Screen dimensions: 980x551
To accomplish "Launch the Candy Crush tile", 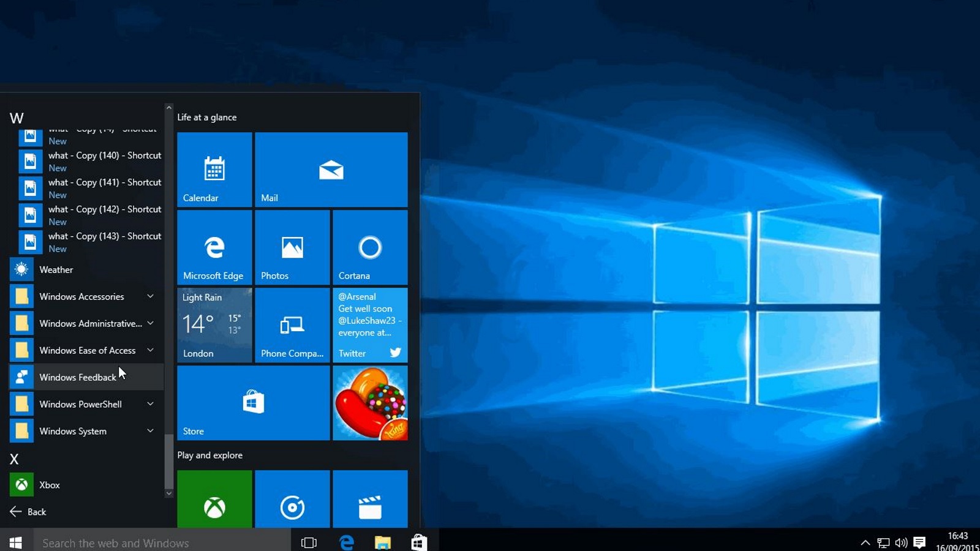I will 370,403.
